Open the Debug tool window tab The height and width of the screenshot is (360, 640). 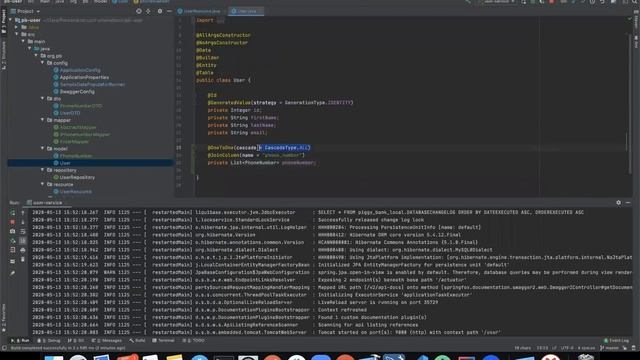[x=49, y=340]
